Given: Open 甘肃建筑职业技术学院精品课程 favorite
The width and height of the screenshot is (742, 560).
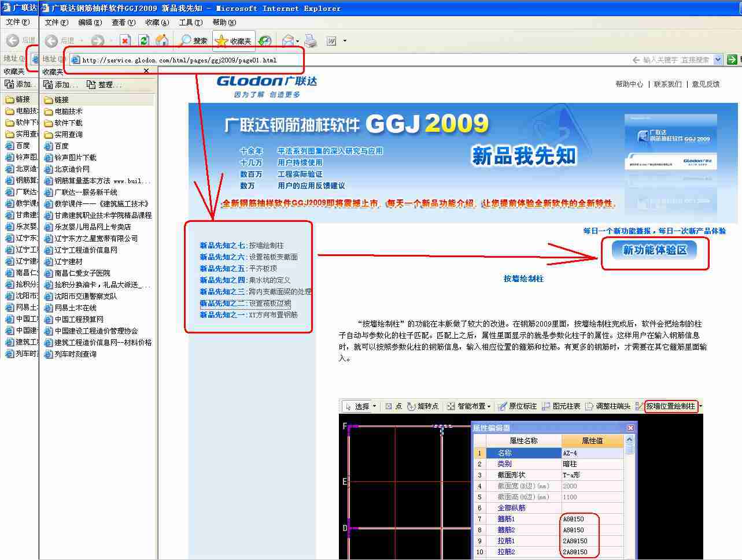Looking at the screenshot, I should [98, 215].
